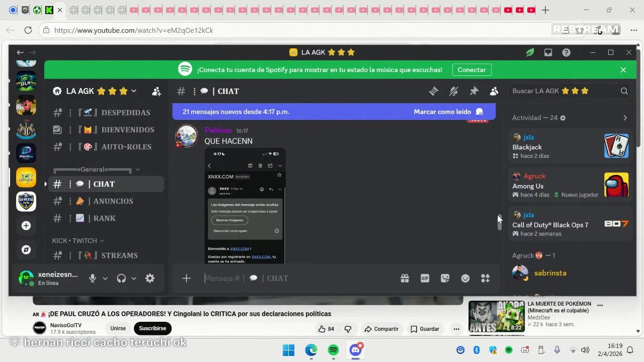Click Suscribirse on the YouTube page
644x362 pixels.
[x=152, y=328]
